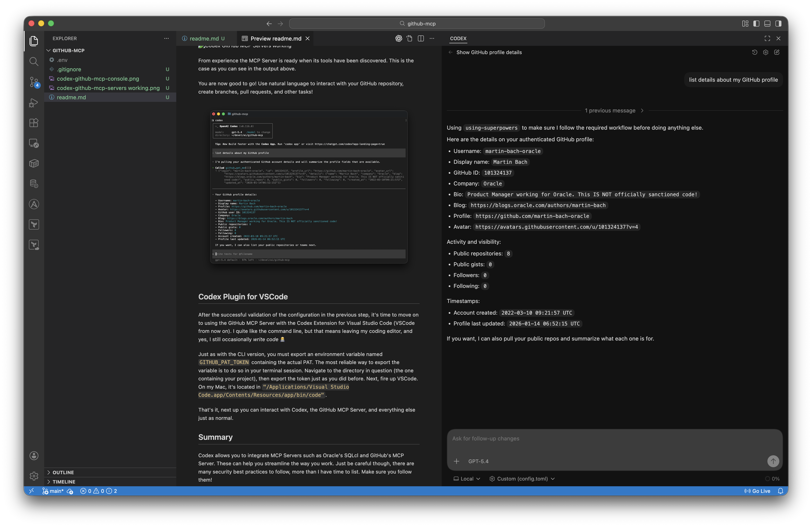Screen dimensions: 812x527
Task: Click the split editor right icon
Action: pyautogui.click(x=421, y=39)
